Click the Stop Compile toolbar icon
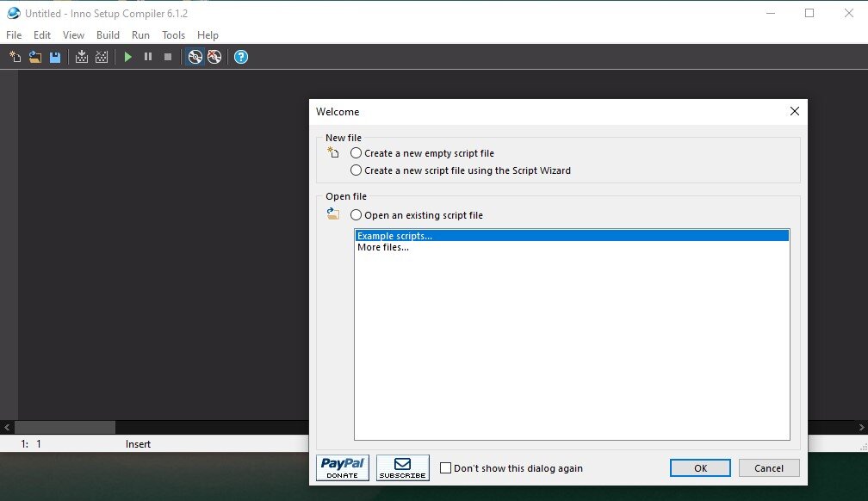This screenshot has height=501, width=868. (x=102, y=57)
